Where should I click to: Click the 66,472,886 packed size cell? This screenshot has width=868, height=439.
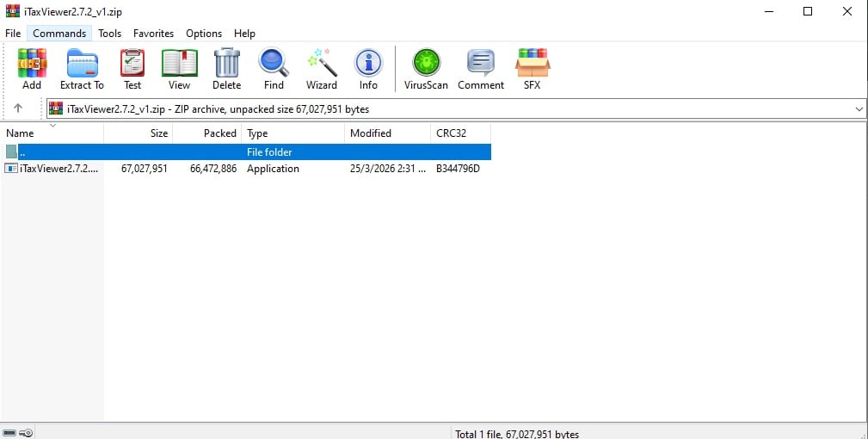coord(213,169)
